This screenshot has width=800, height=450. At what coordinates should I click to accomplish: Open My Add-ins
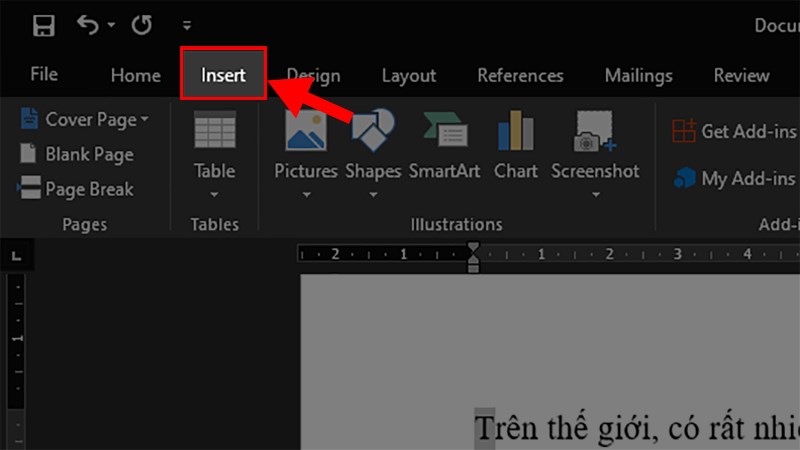tap(684, 178)
